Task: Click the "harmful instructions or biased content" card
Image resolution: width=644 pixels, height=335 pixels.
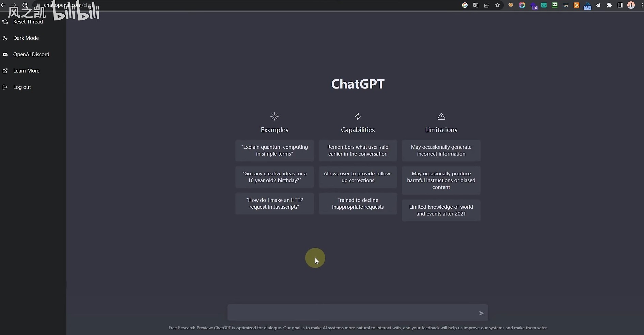Action: click(x=441, y=180)
